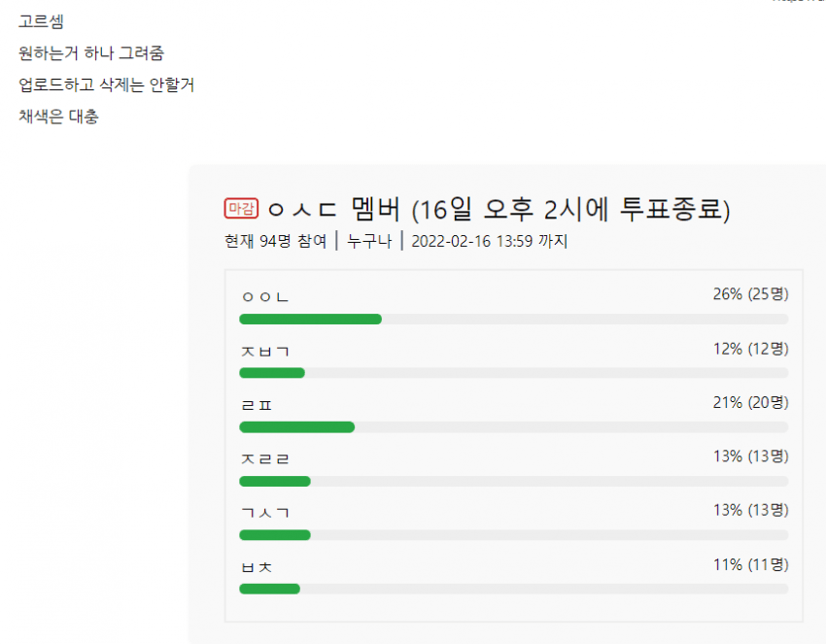Select the ㄹㅍ poll option label
The width and height of the screenshot is (826, 644).
pyautogui.click(x=257, y=405)
